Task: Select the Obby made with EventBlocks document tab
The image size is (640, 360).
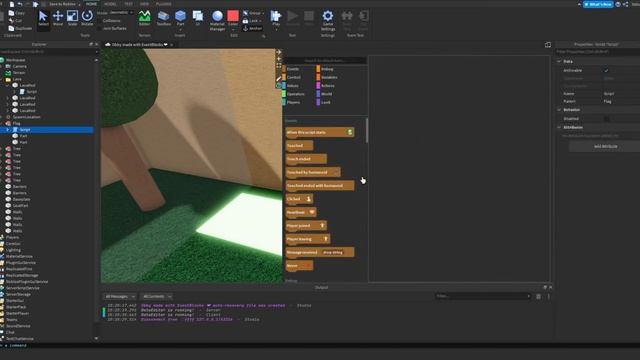Action: 138,44
